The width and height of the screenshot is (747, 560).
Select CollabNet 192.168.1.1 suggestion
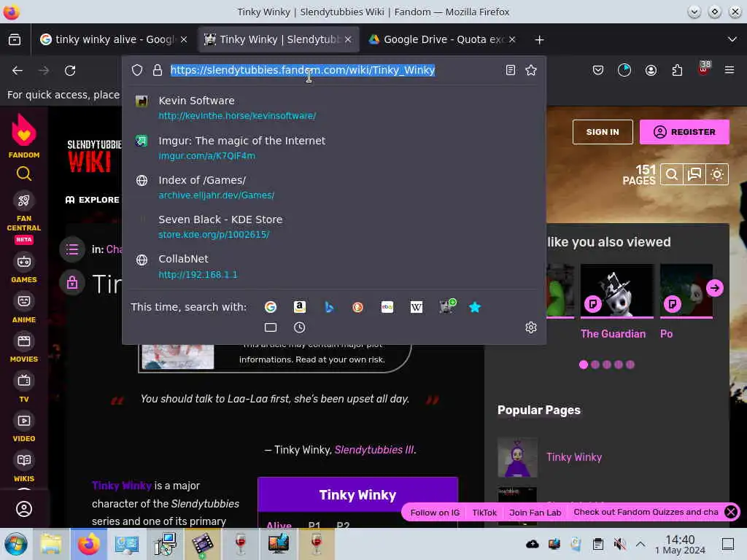[333, 266]
